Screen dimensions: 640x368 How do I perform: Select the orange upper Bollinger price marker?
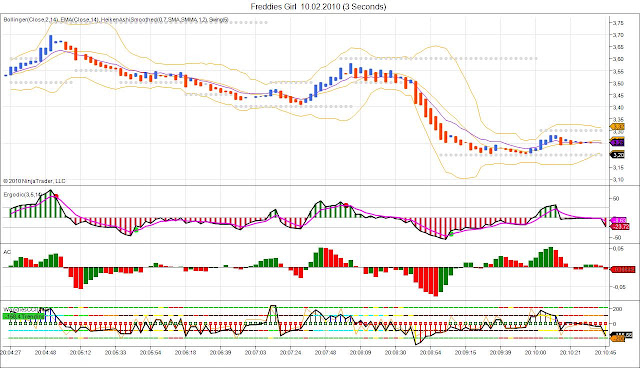click(x=617, y=127)
